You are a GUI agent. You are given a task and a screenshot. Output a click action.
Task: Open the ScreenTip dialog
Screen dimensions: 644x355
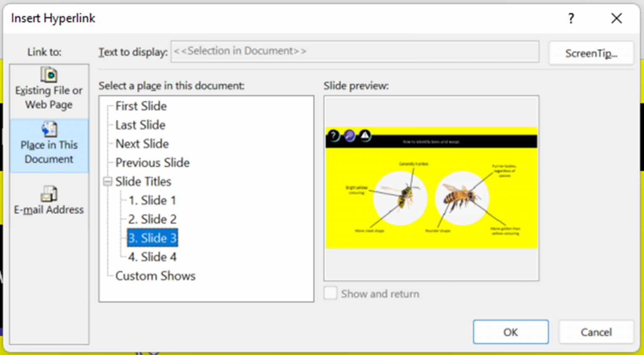[591, 53]
